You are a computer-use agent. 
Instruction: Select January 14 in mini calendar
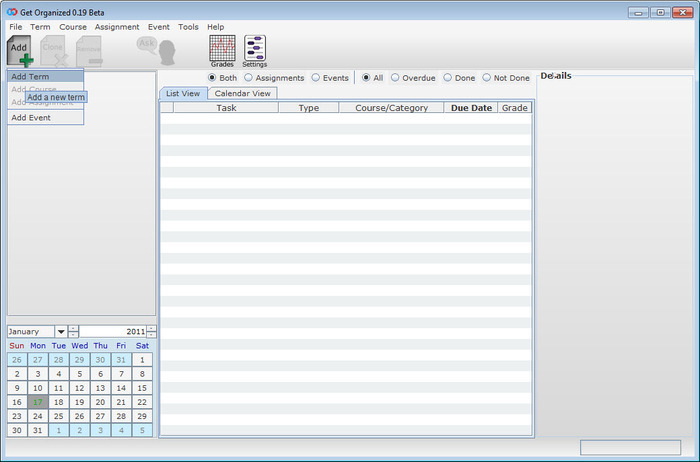pos(121,388)
